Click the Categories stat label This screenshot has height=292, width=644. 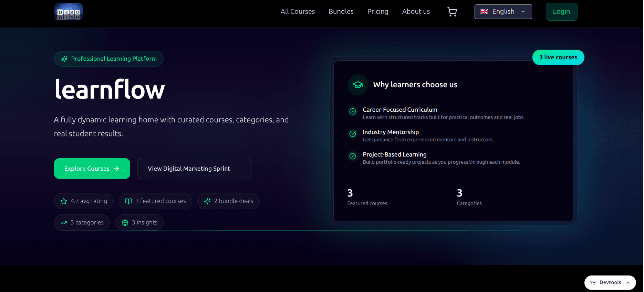pyautogui.click(x=469, y=203)
